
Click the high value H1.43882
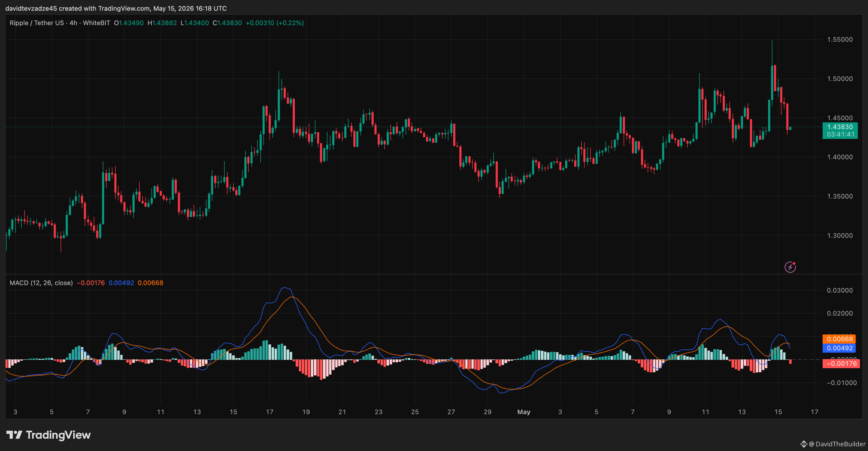[162, 23]
